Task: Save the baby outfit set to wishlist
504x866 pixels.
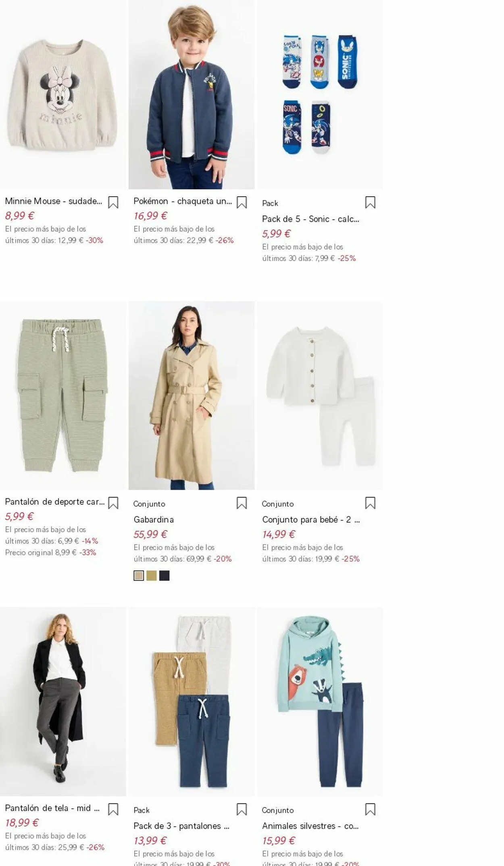Action: (x=370, y=503)
